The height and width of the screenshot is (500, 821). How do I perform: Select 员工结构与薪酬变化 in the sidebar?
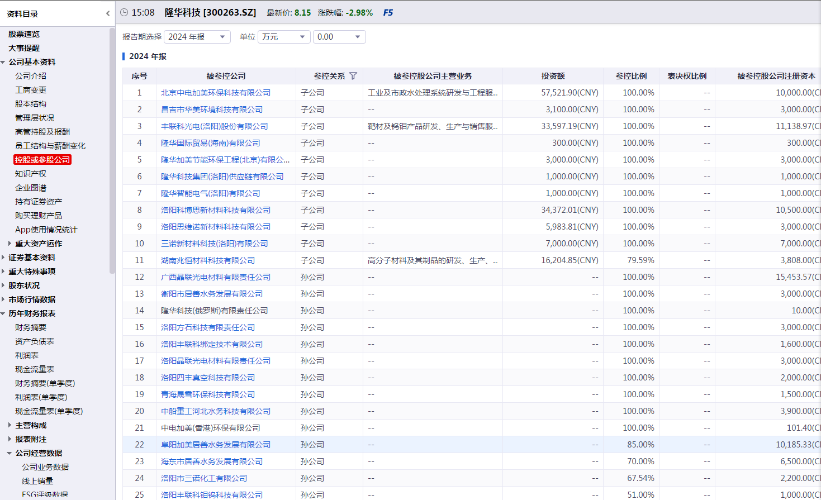tap(50, 146)
